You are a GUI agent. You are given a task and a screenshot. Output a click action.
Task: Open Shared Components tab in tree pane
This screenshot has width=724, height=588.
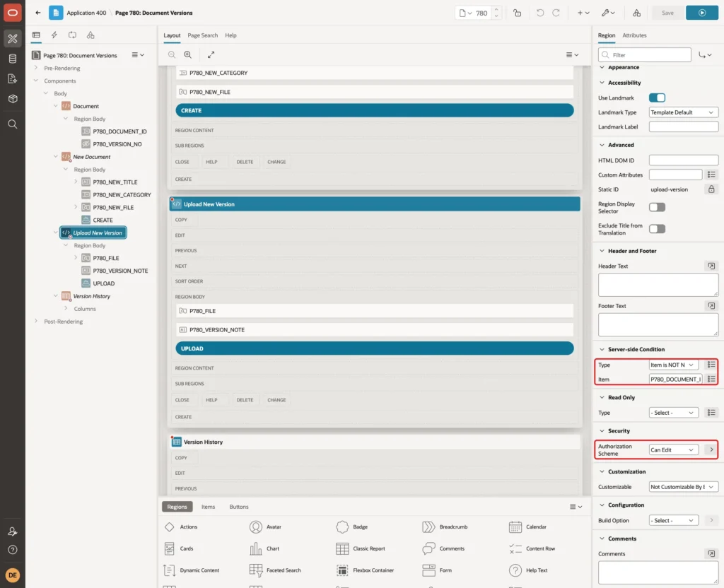(90, 35)
